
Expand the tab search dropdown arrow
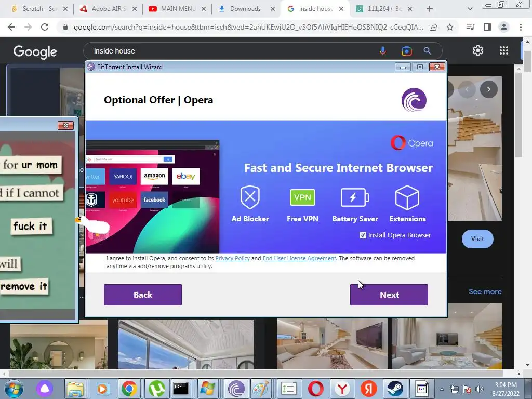pyautogui.click(x=470, y=9)
